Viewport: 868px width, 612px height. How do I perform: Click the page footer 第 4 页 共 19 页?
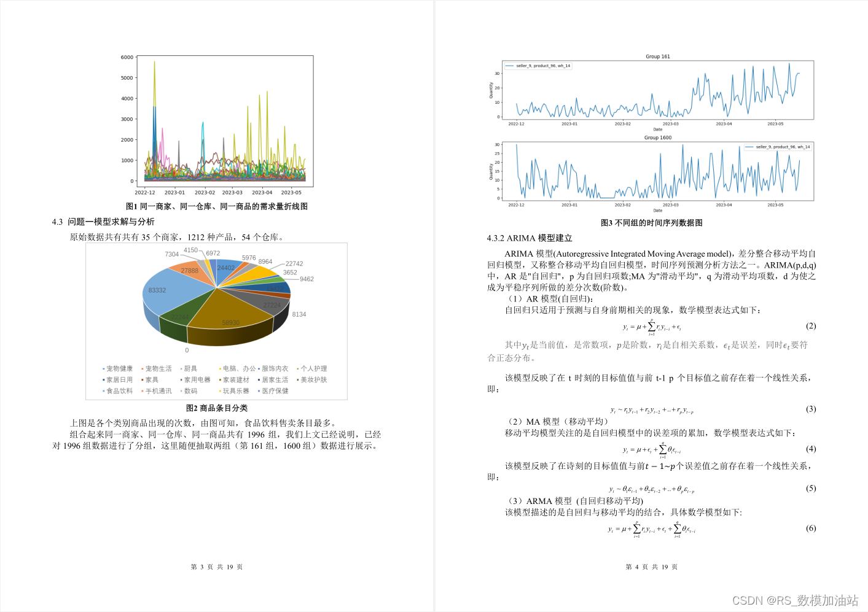(x=652, y=567)
